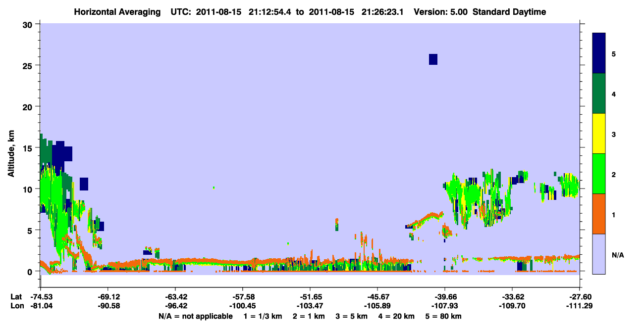This screenshot has height=330, width=644.
Task: Click the y-axis tick label 10
Action: 28,189
